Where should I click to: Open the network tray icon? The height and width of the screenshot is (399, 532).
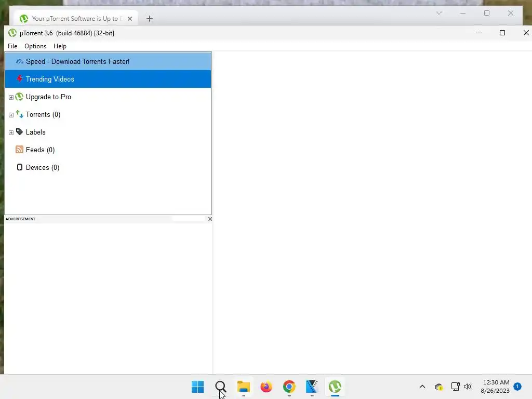point(455,387)
